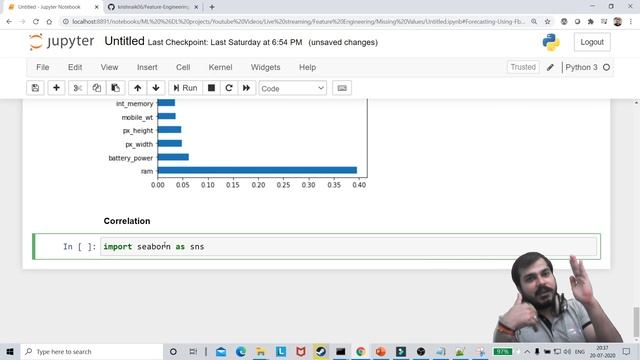
Task: Open the Insert menu
Action: pyautogui.click(x=147, y=67)
